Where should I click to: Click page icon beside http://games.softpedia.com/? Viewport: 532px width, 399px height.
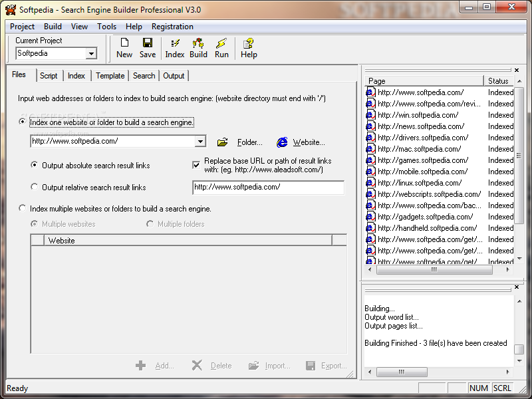[370, 160]
